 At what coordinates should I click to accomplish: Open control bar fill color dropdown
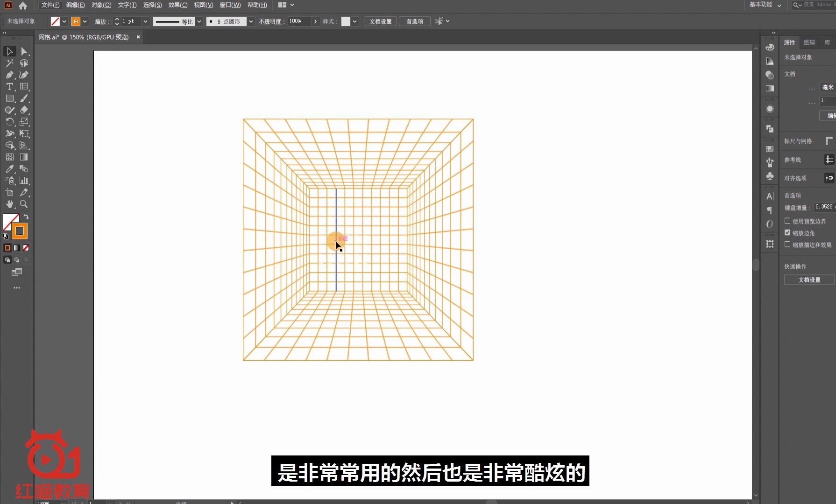coord(64,21)
